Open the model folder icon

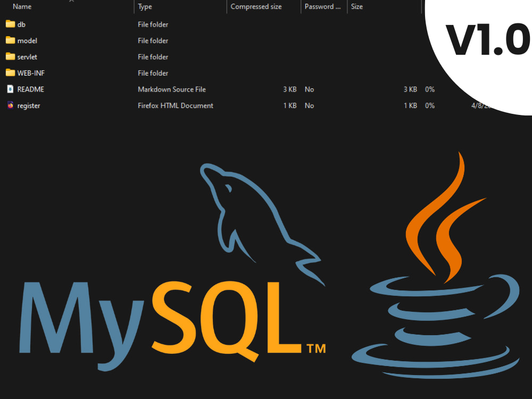click(x=11, y=40)
